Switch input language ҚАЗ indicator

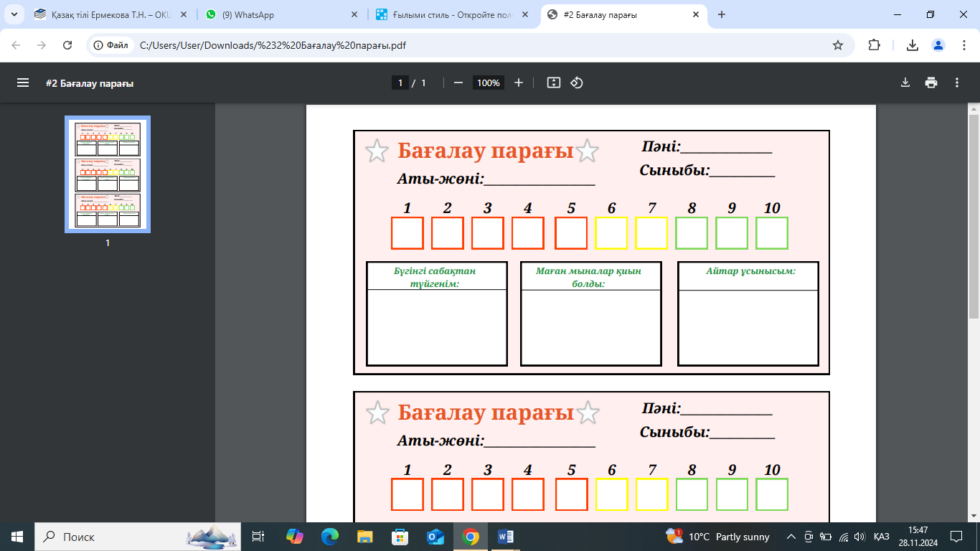pos(882,537)
